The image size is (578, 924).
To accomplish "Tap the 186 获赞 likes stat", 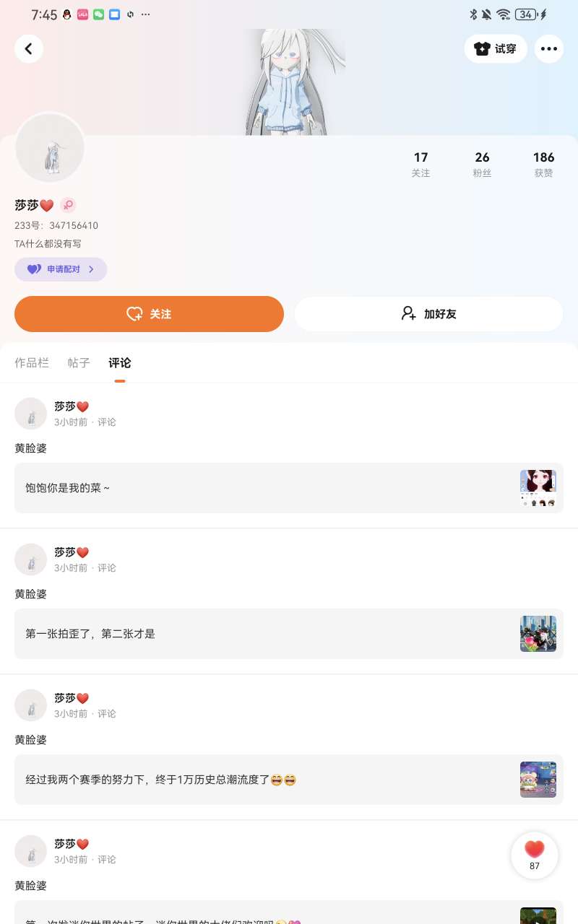I will click(543, 164).
